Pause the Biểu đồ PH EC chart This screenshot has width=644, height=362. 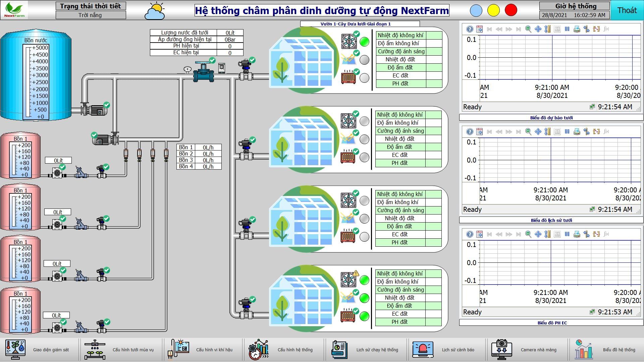(567, 234)
